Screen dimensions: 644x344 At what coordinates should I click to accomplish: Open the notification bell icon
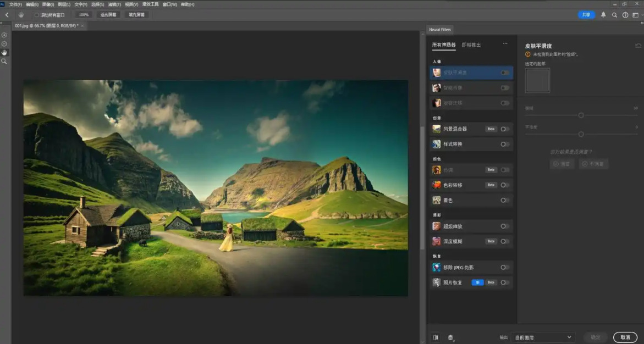tap(603, 15)
